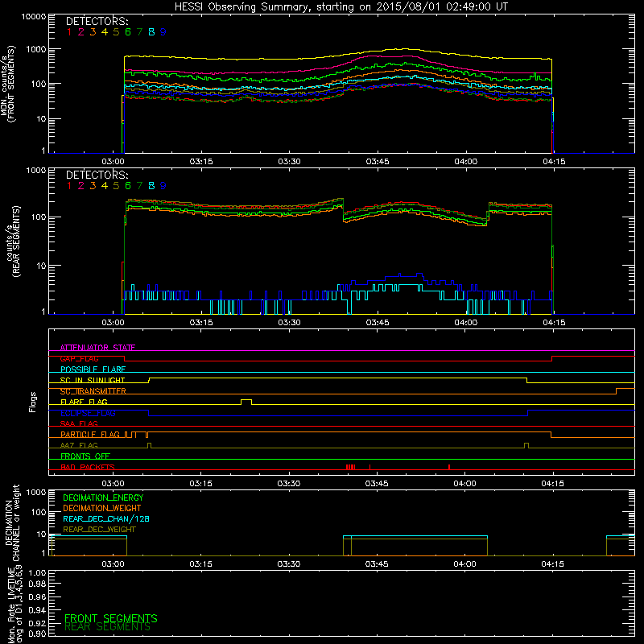The height and width of the screenshot is (644, 644).
Task: Select red detector 1 in rear segments legend
Action: click(x=69, y=186)
